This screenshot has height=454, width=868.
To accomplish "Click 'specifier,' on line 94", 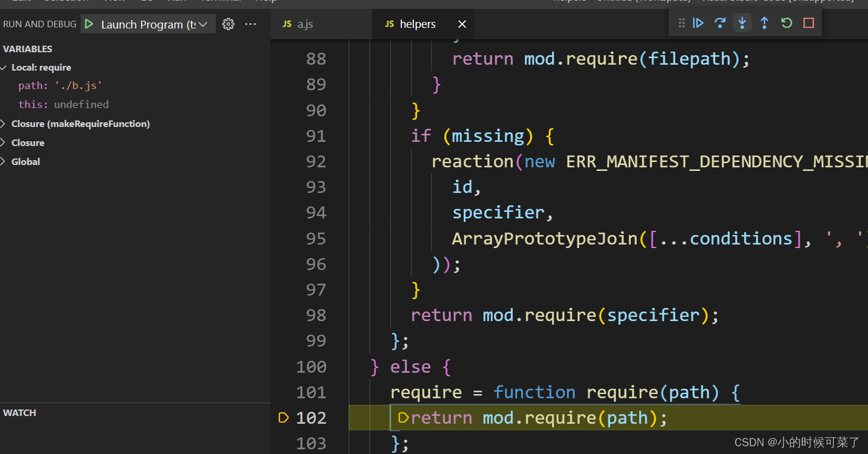I will pyautogui.click(x=503, y=213).
